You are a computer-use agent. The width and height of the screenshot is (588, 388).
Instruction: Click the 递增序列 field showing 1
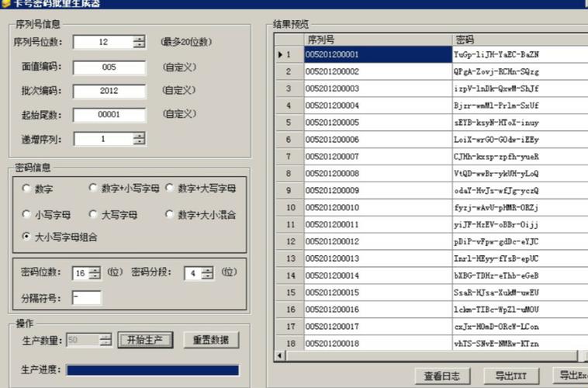[103, 139]
